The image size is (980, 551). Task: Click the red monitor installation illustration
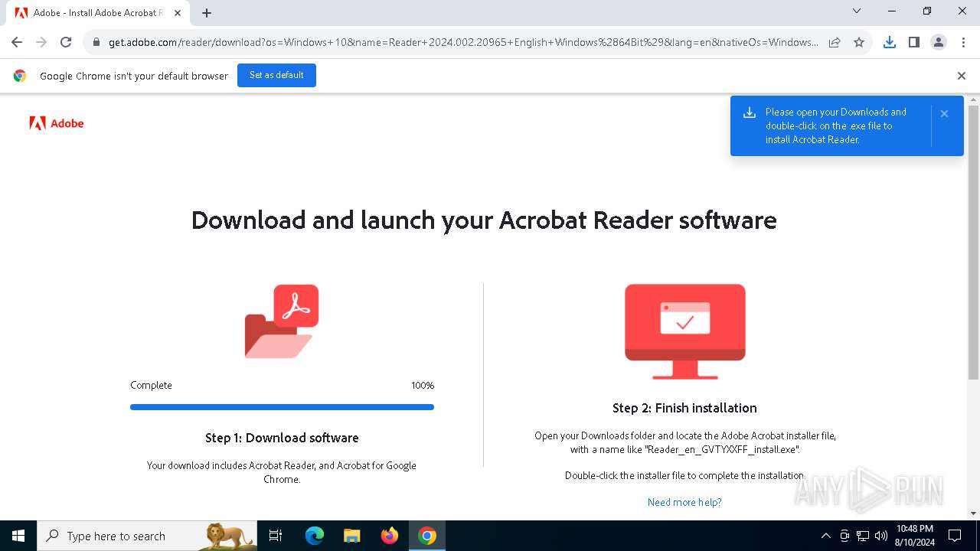click(x=684, y=331)
